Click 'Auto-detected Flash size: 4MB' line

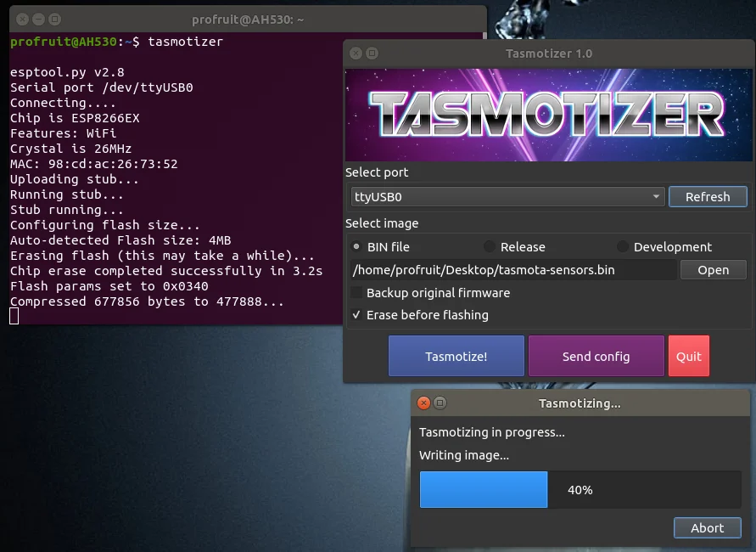[x=120, y=240]
